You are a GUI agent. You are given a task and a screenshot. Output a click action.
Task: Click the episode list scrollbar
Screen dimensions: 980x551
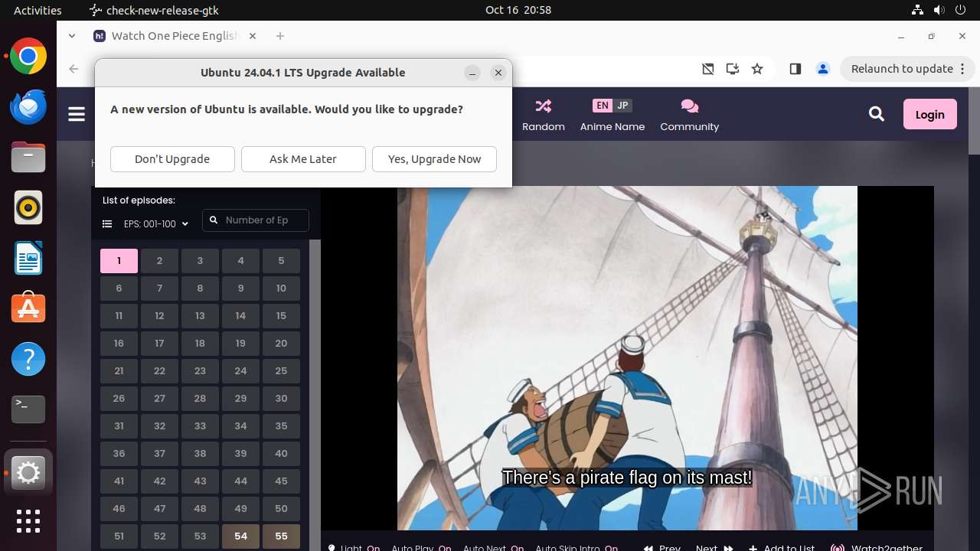coord(315,395)
